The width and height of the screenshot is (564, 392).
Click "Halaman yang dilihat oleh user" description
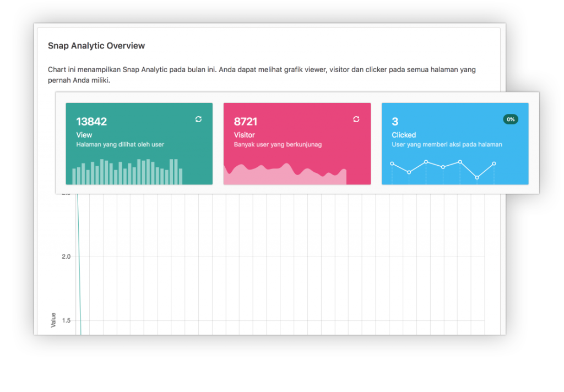tap(120, 145)
